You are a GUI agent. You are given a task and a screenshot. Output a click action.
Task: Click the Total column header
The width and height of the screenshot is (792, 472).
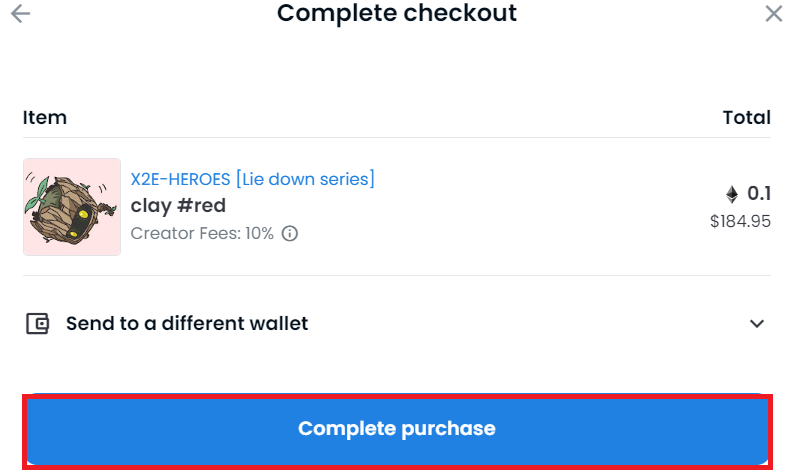tap(747, 118)
